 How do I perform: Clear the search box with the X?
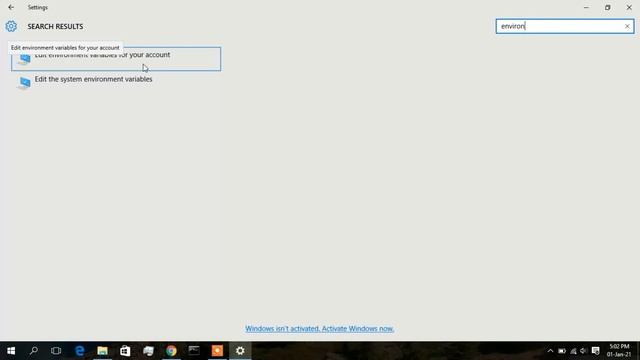coord(627,27)
